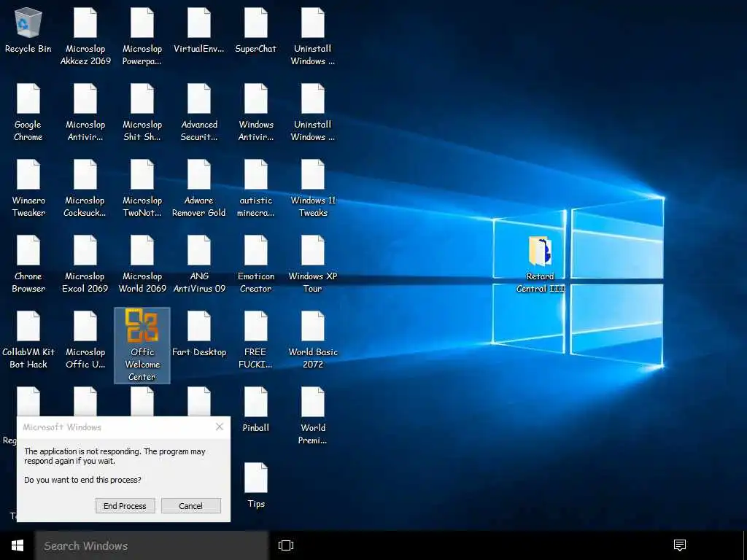The width and height of the screenshot is (747, 560).
Task: Open Microslop Akkcez 2069 shortcut
Action: click(x=85, y=36)
